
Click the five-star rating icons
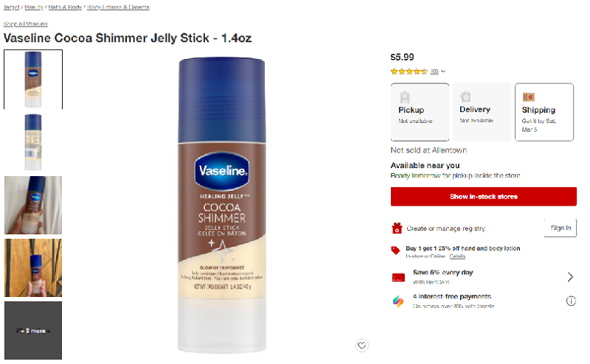coord(409,71)
